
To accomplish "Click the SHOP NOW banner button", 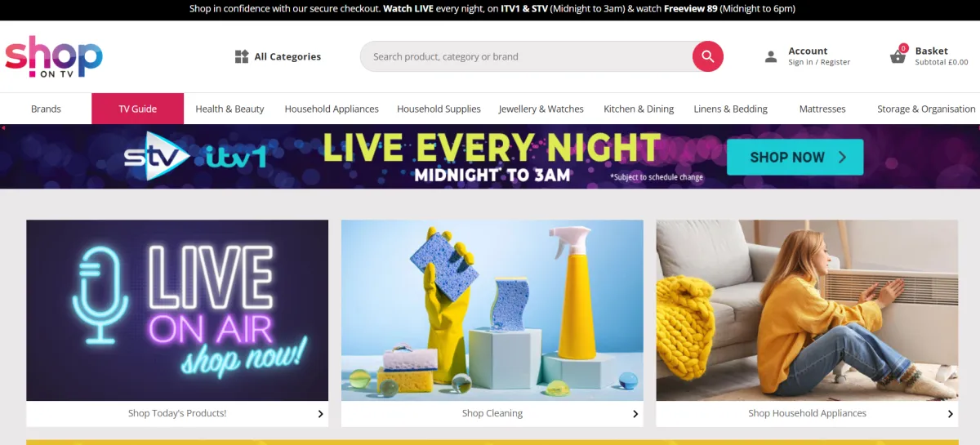I will pos(795,157).
